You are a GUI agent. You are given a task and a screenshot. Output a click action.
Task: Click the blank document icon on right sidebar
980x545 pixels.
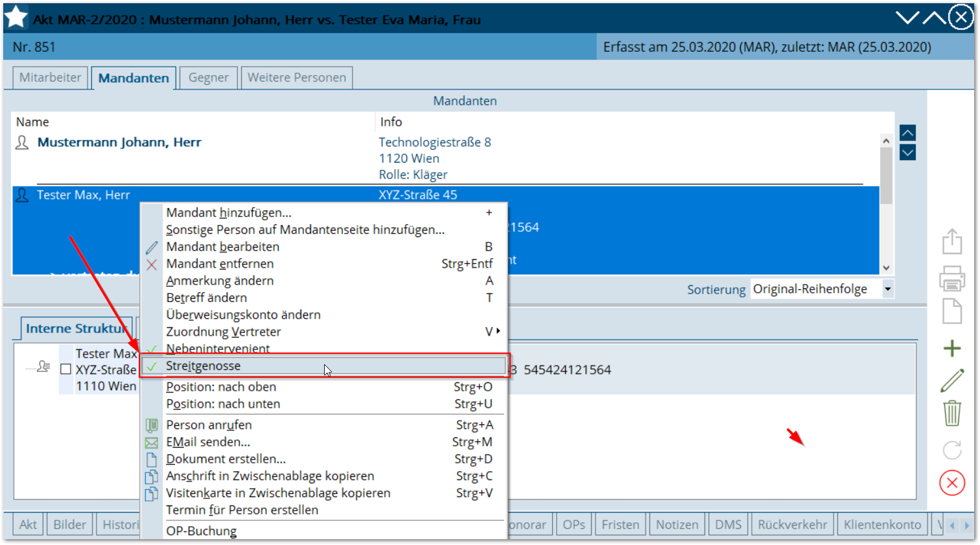[x=951, y=311]
